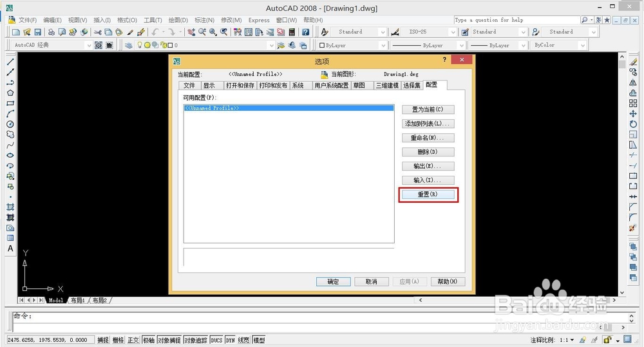Toggle DUCS in status bar
This screenshot has width=644, height=347.
[x=216, y=340]
